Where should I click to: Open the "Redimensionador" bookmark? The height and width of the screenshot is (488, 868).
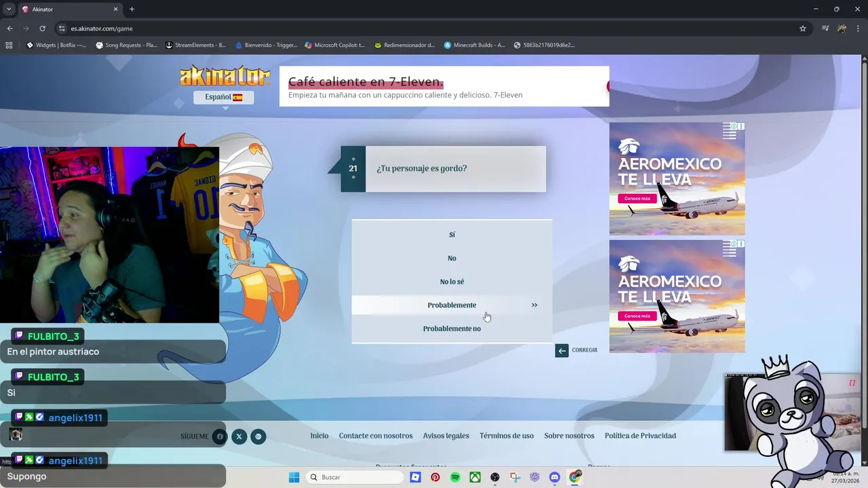405,45
